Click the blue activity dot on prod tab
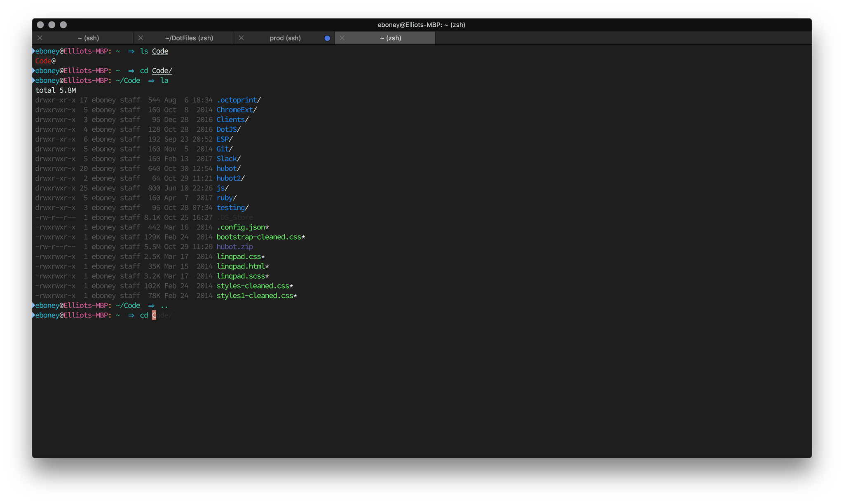The height and width of the screenshot is (504, 844). tap(327, 38)
